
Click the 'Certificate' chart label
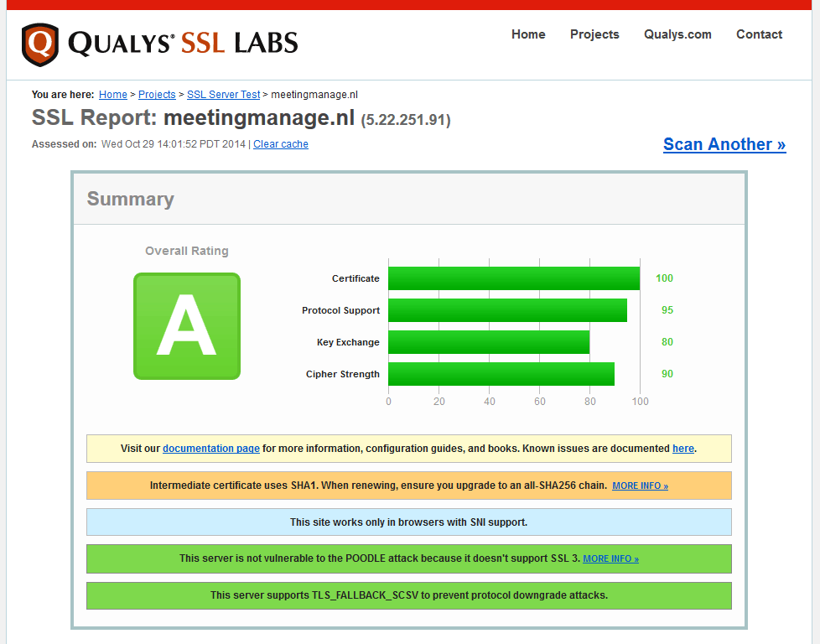click(356, 278)
